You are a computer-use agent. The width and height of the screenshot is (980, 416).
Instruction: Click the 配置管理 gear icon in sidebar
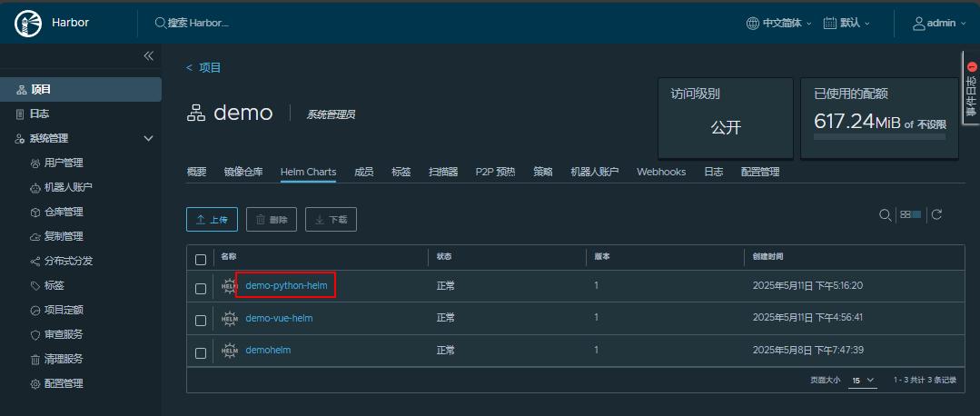coord(35,384)
